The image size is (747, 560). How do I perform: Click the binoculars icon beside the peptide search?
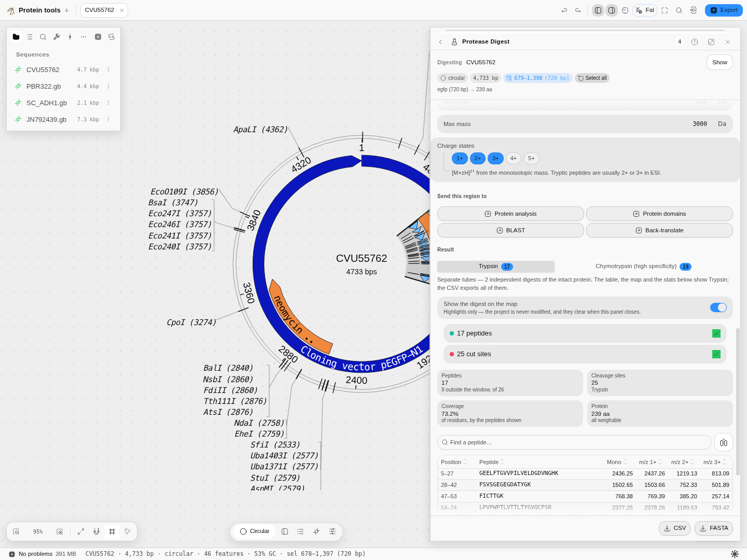pos(724,442)
